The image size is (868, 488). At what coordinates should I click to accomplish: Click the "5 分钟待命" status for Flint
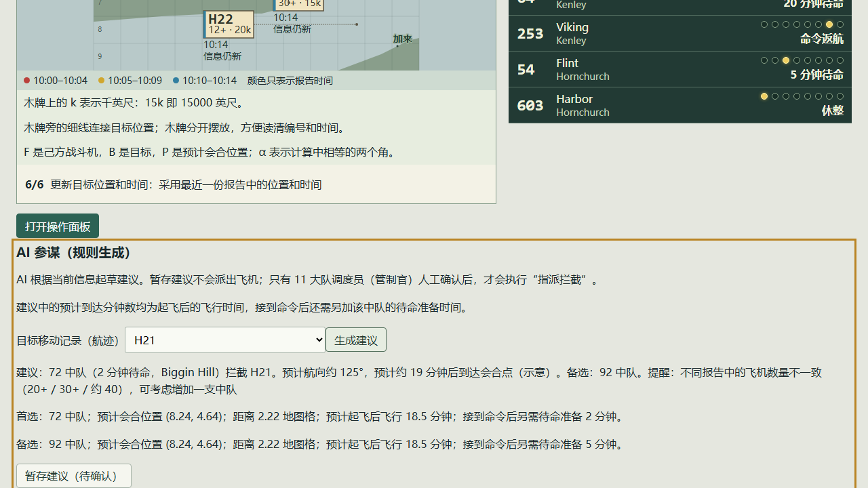[x=817, y=75]
